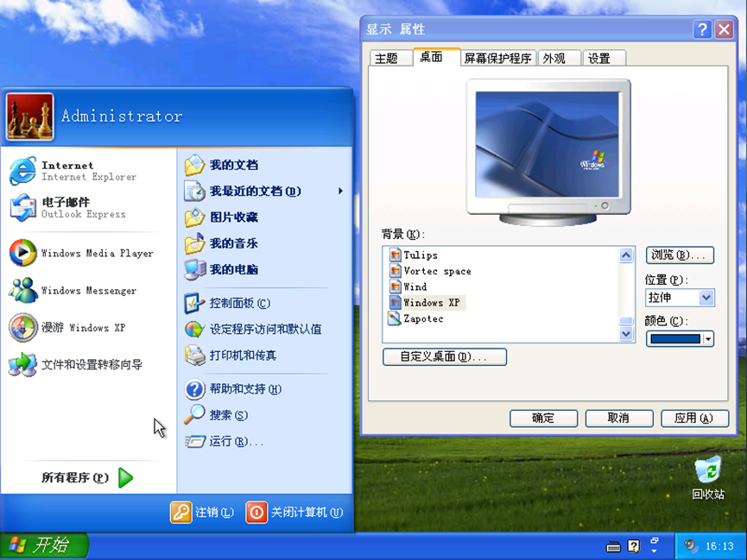Click the 应用 apply button

point(694,418)
